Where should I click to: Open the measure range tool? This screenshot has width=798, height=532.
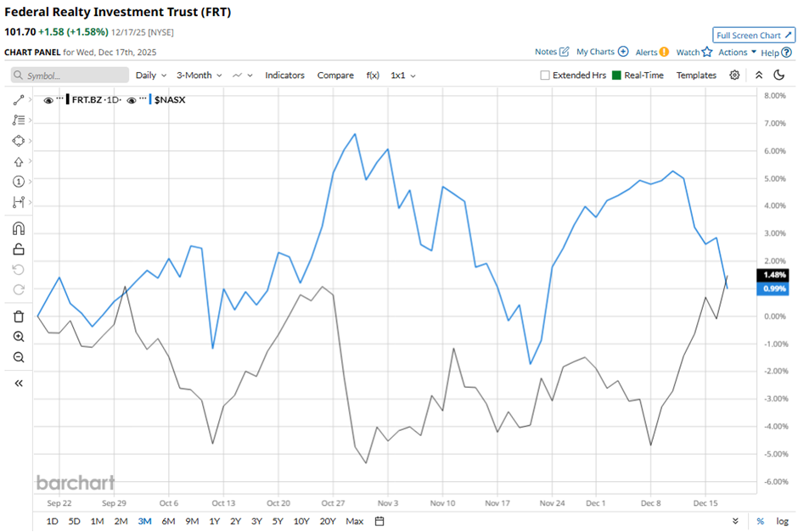pyautogui.click(x=19, y=202)
